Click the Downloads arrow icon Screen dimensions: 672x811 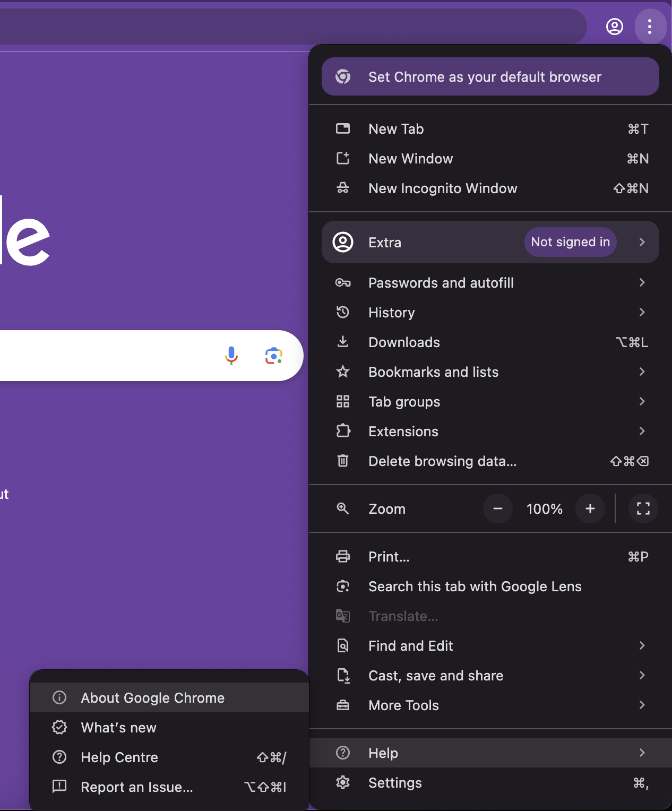(343, 342)
